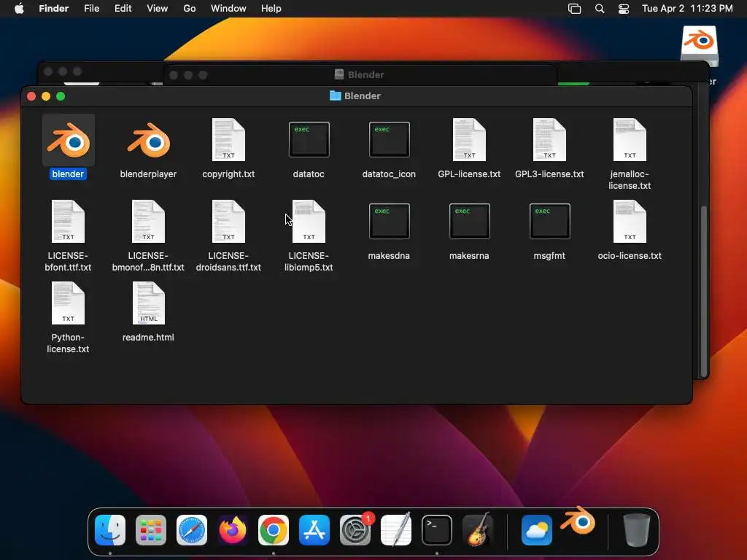Open the Help menu
The height and width of the screenshot is (560, 747).
coord(271,8)
